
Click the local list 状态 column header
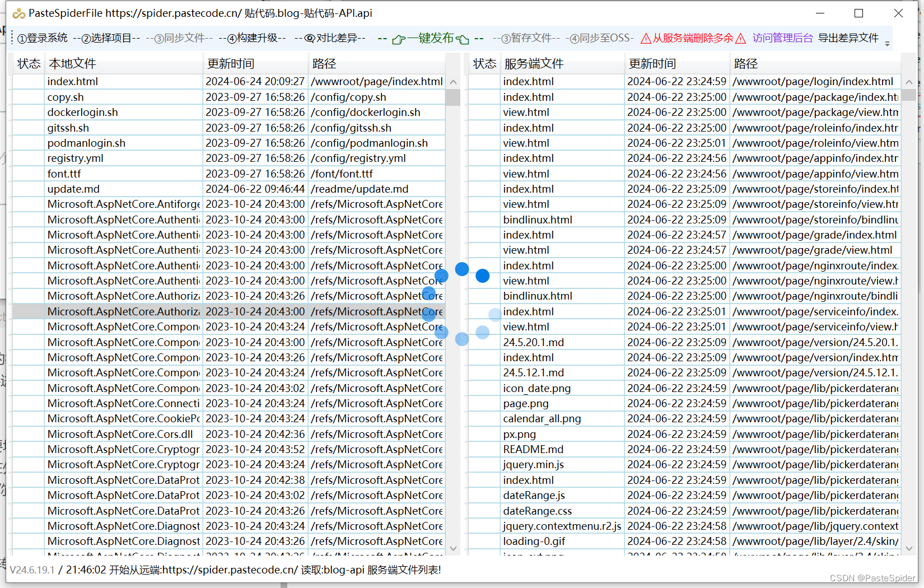(x=29, y=64)
